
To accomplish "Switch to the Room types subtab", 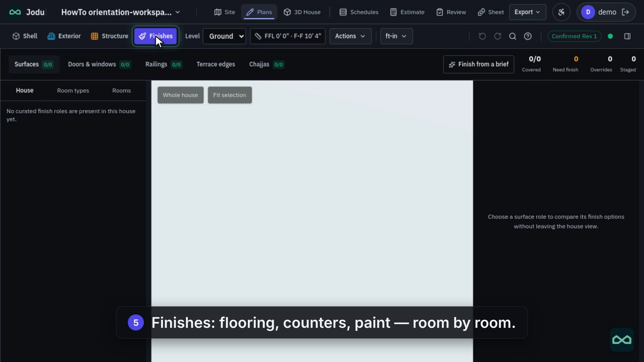I will pos(73,90).
